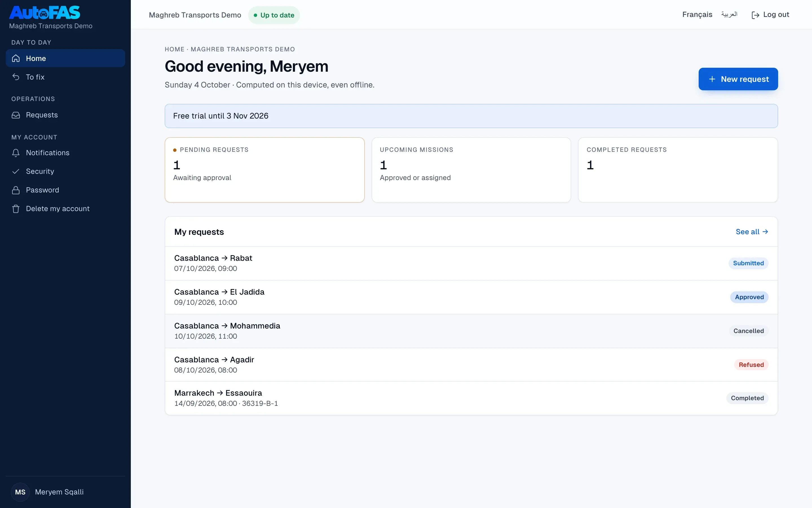
Task: Open the Completed Requests card
Action: coord(678,170)
